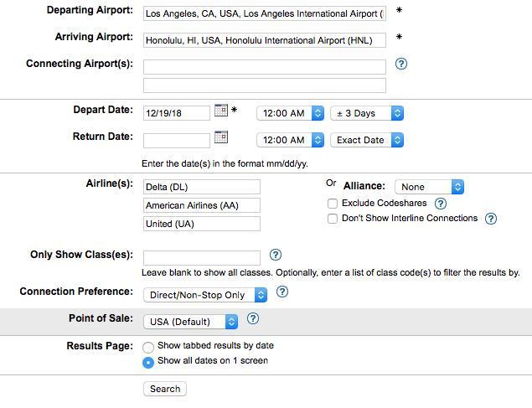Open the USA (Default) point of sale dropdown
The image size is (532, 408).
click(x=191, y=322)
